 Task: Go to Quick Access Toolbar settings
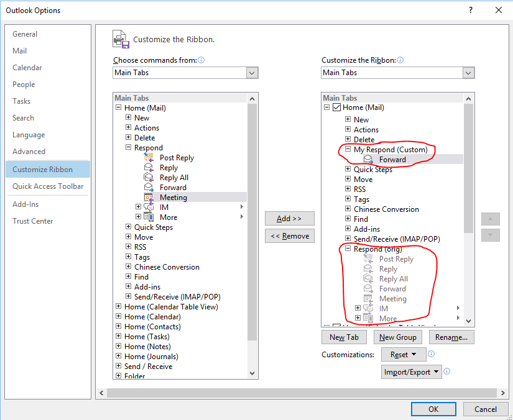[48, 186]
